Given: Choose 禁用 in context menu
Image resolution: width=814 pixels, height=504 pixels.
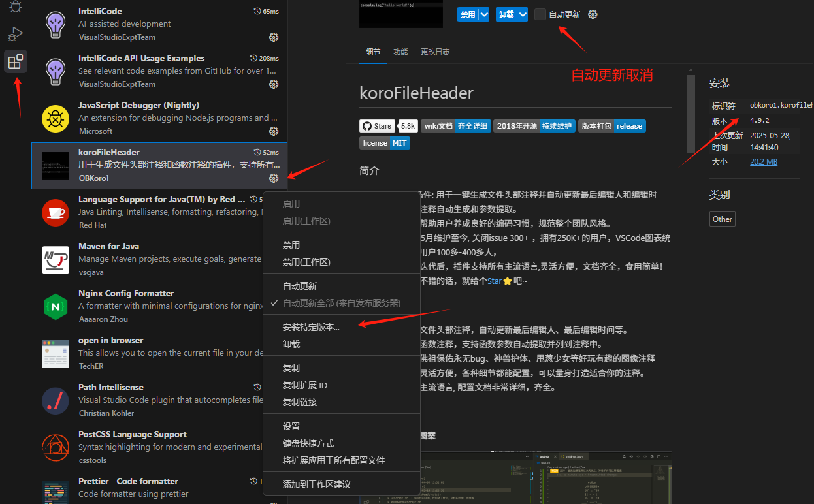Looking at the screenshot, I should point(341,245).
